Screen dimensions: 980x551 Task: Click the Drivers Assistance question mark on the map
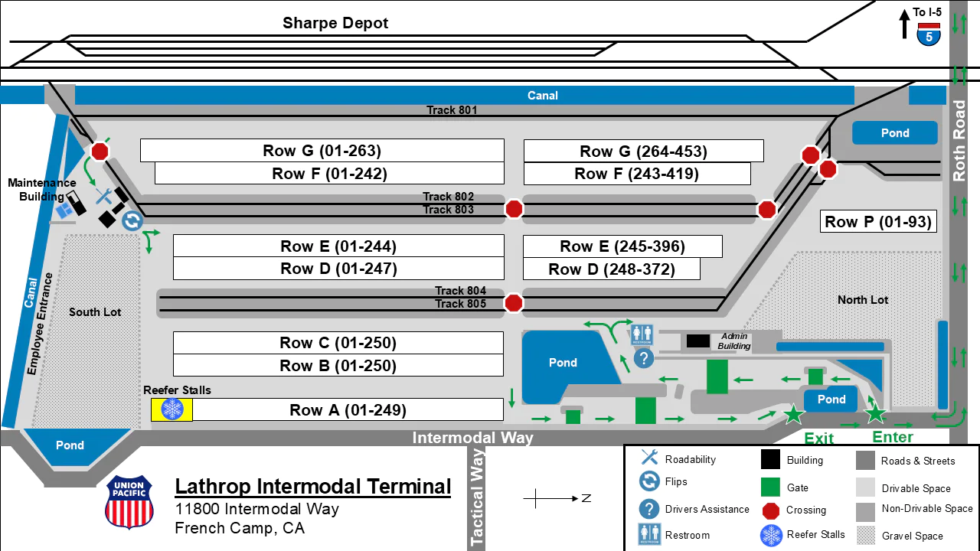(x=644, y=357)
